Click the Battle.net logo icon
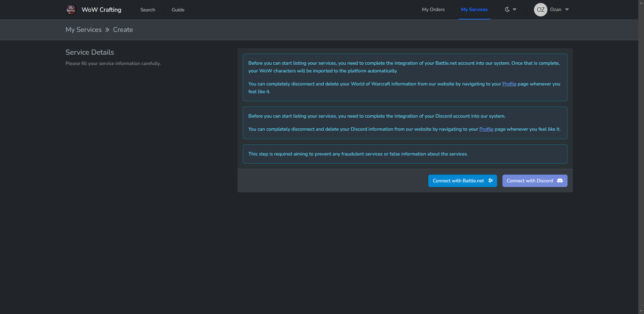644x314 pixels. click(x=490, y=181)
